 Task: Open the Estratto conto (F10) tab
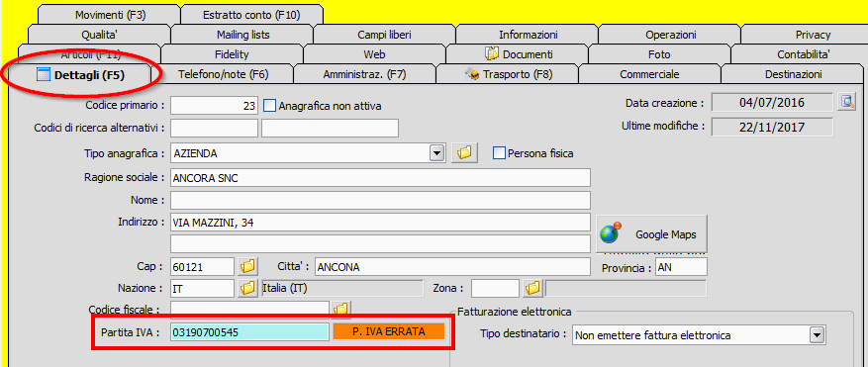point(251,15)
